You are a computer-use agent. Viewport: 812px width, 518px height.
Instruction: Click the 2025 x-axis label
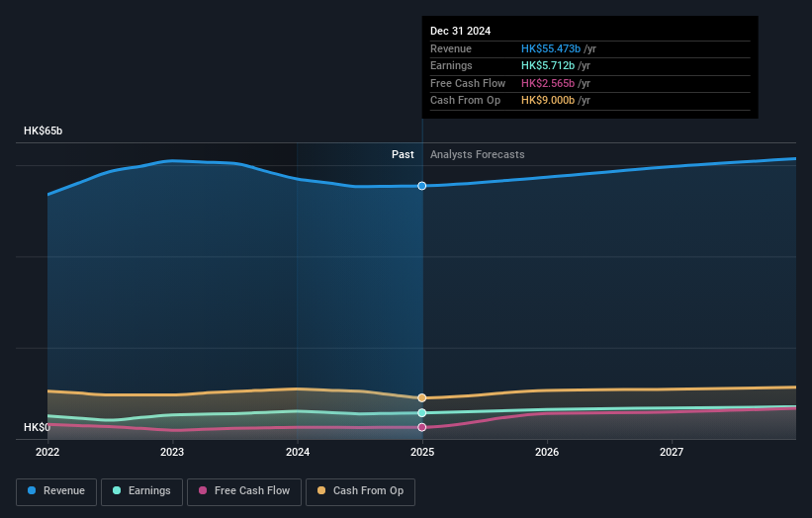422,453
